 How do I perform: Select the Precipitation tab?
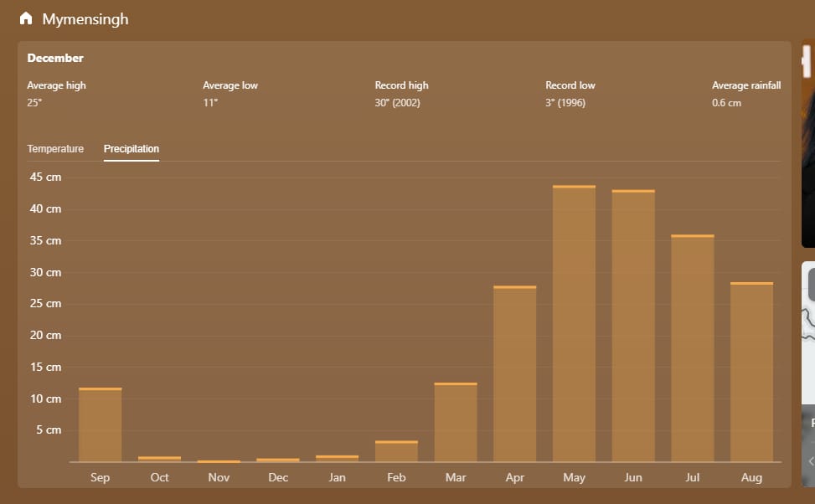[x=132, y=149]
